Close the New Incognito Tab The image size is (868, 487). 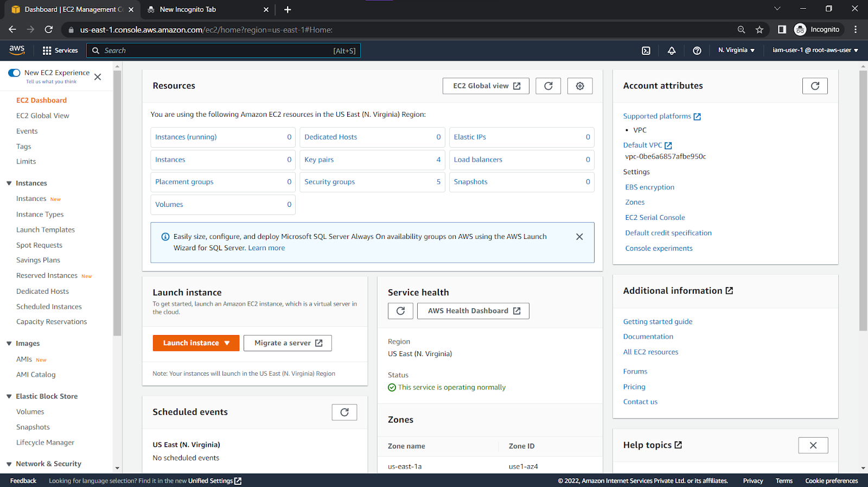tap(266, 9)
